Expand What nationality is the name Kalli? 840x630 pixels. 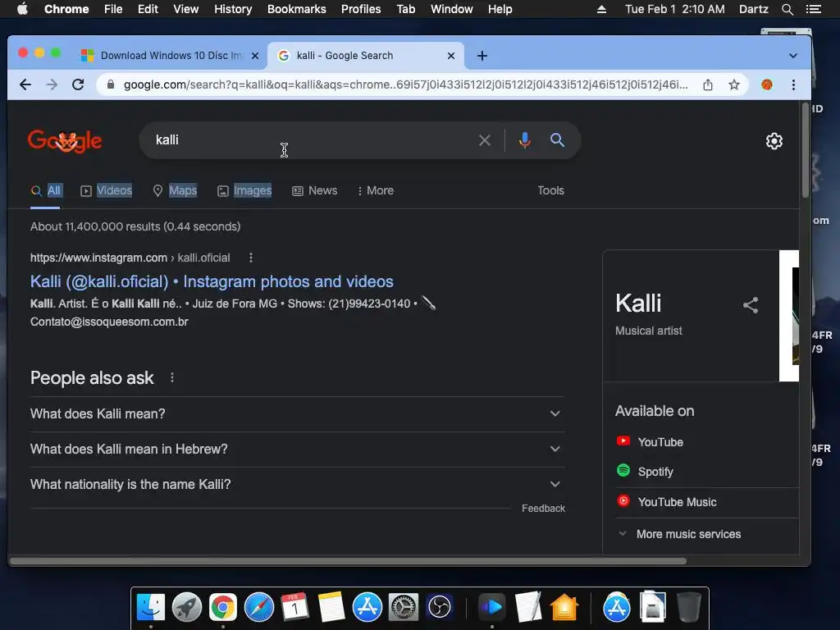tap(297, 484)
